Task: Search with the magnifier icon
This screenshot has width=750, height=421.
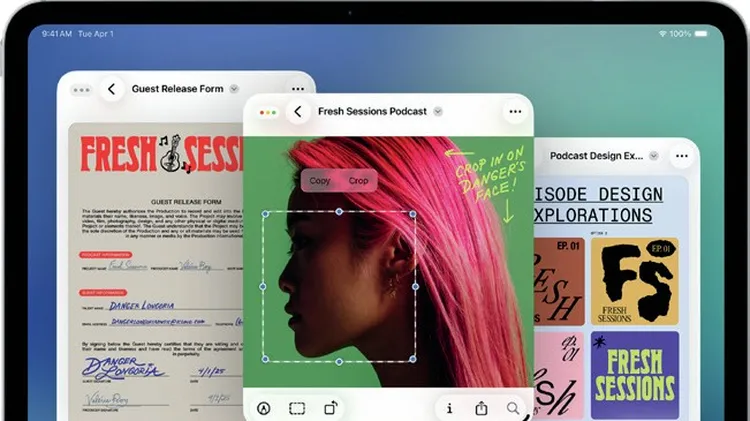Action: 513,408
